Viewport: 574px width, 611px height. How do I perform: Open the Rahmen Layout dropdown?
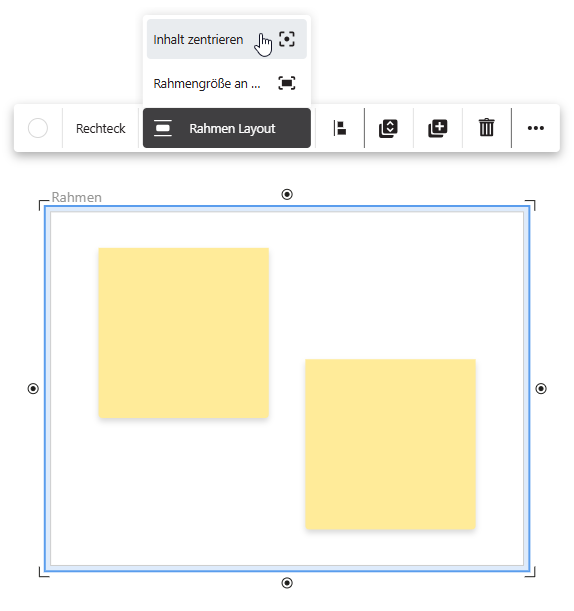coord(227,128)
